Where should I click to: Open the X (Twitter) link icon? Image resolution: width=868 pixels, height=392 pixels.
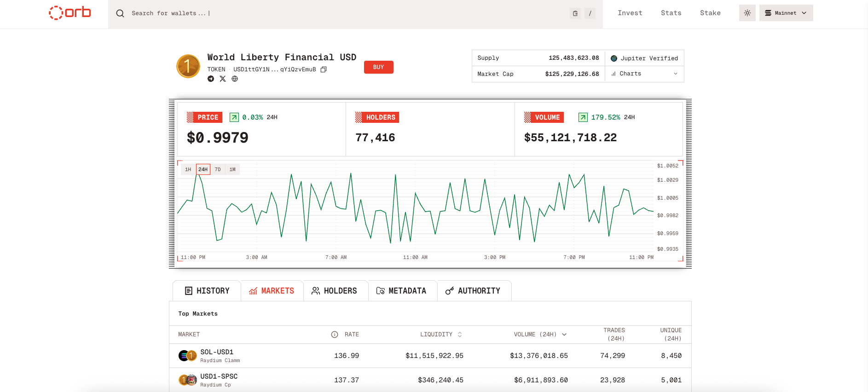223,79
